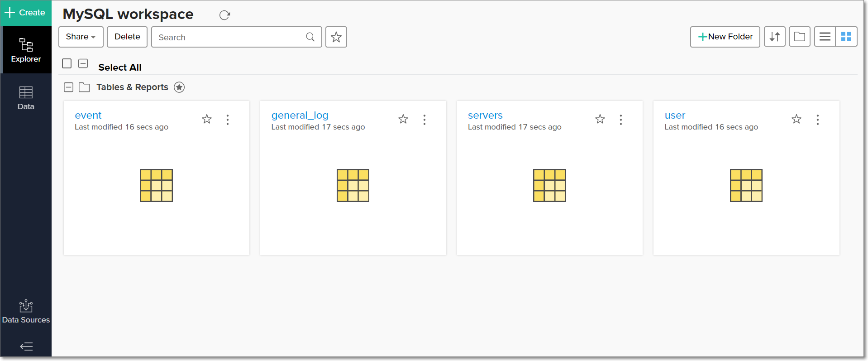The image size is (868, 361).
Task: Mark the user table as favorite
Action: pyautogui.click(x=796, y=119)
